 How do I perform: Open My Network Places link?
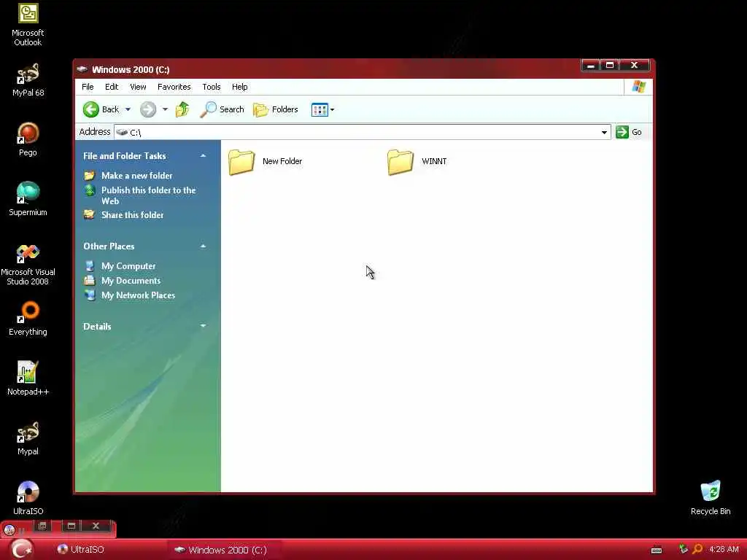click(138, 295)
